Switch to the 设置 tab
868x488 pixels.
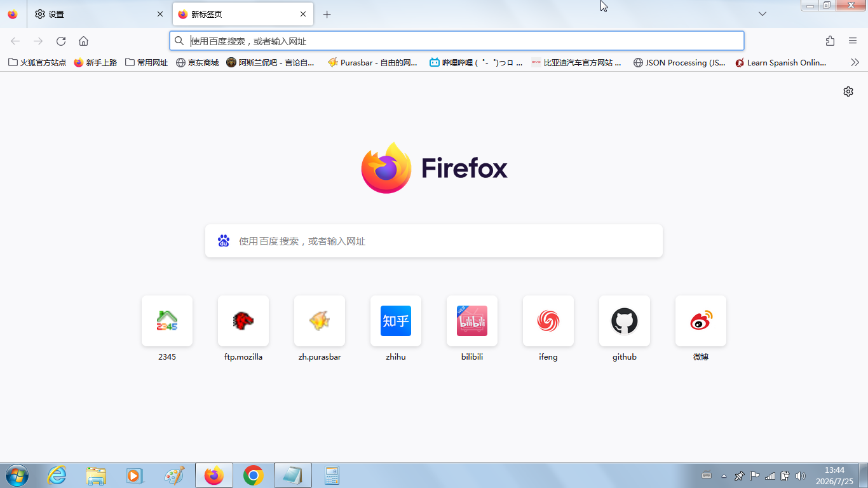tap(98, 14)
